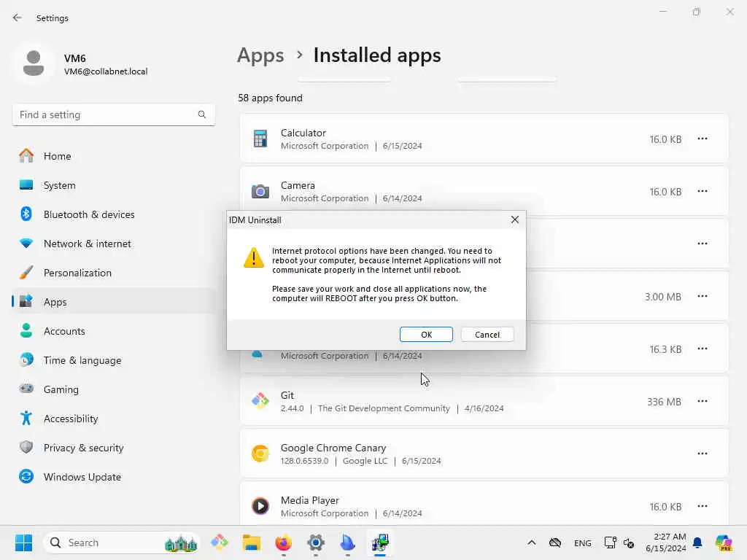747x560 pixels.
Task: Click the Google Chrome Canary icon
Action: (260, 454)
